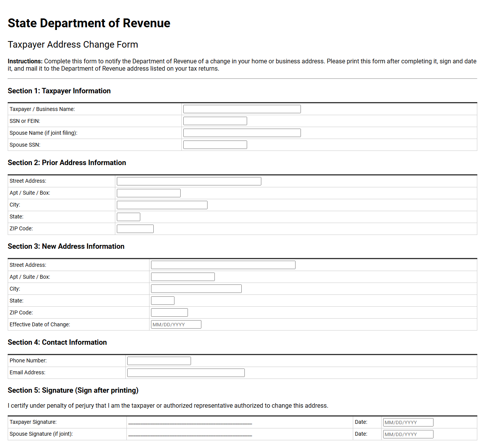Click Prior Address Street Address field
Screen dimensions: 485x448
tap(189, 181)
